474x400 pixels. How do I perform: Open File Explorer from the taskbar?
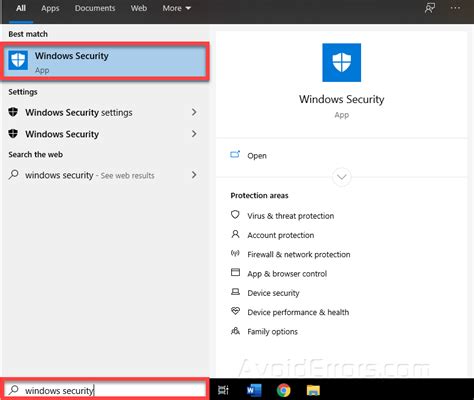click(x=313, y=390)
